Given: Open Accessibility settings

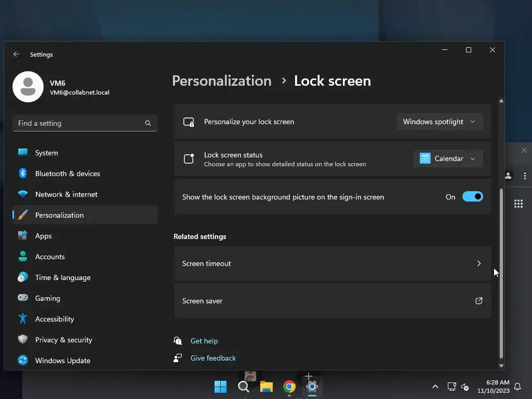Looking at the screenshot, I should (85, 319).
